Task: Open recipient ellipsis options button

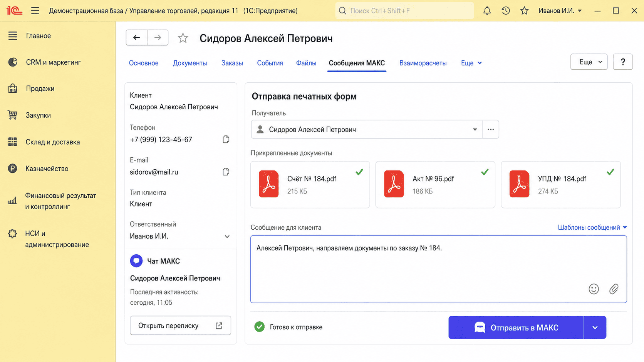Action: (x=491, y=129)
